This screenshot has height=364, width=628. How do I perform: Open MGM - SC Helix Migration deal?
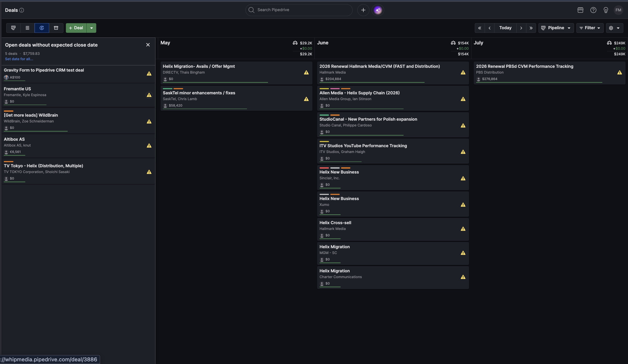pyautogui.click(x=393, y=254)
